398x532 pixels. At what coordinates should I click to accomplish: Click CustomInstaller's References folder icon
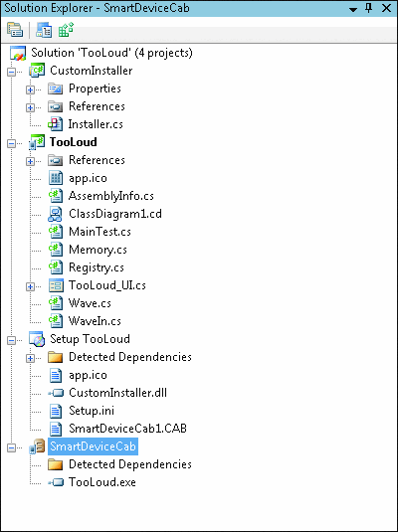click(x=55, y=106)
